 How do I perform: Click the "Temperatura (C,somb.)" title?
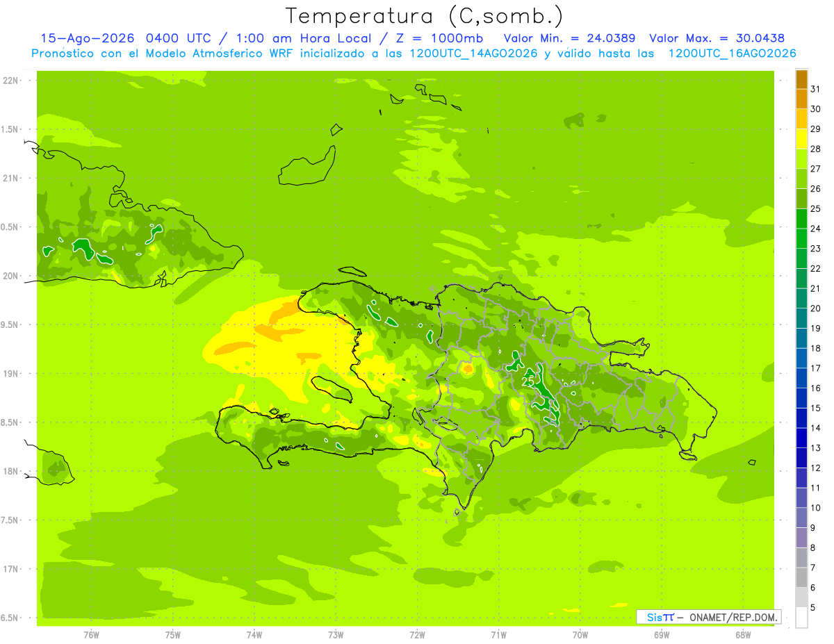[424, 15]
